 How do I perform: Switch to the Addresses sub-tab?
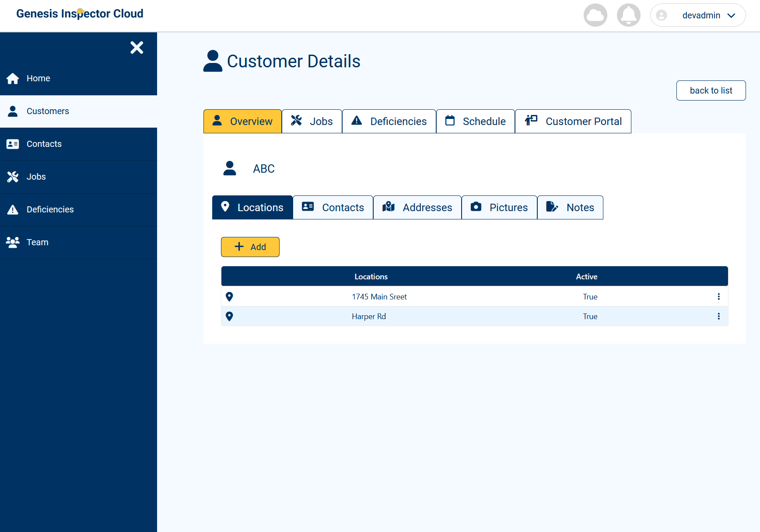[x=417, y=207]
